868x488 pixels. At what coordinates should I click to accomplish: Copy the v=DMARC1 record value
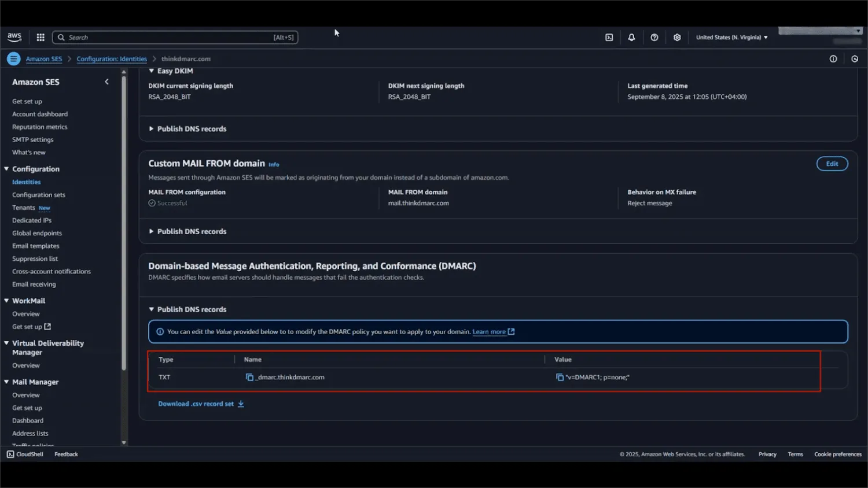(560, 377)
